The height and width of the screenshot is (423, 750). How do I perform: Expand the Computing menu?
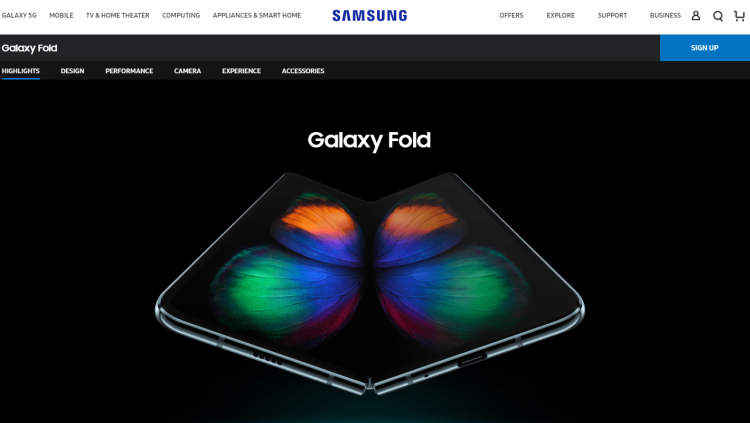pyautogui.click(x=181, y=15)
